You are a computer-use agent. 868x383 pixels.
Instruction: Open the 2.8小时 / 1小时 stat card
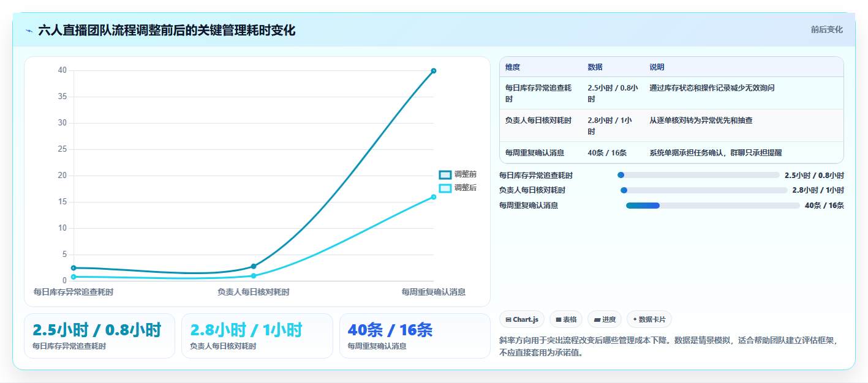(x=257, y=336)
